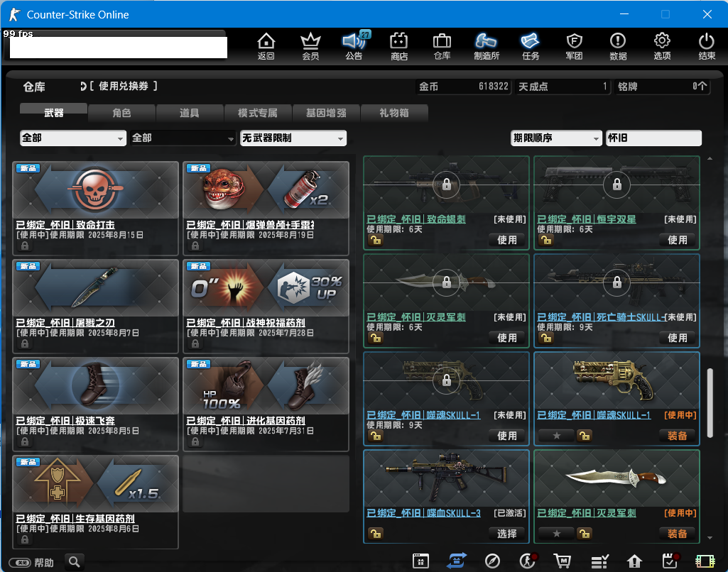Click the 进化基因药剂 item name
728x572 pixels.
pyautogui.click(x=246, y=420)
